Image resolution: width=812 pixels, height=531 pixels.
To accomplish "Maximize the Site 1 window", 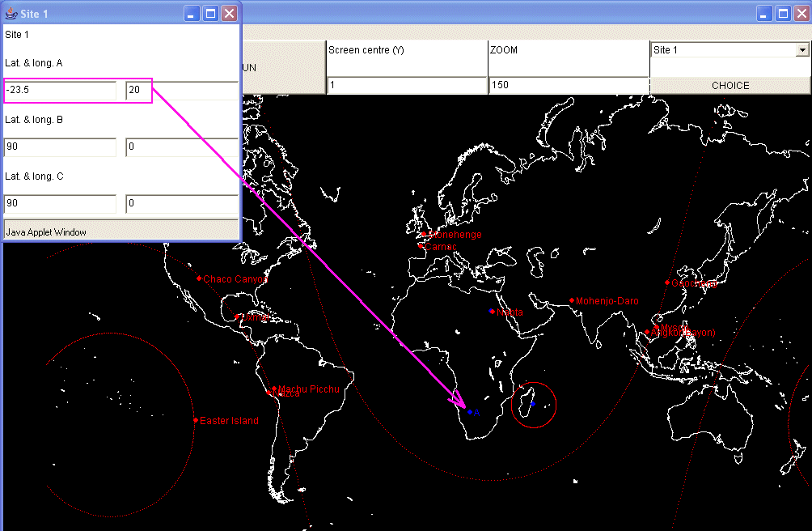I will coord(211,14).
